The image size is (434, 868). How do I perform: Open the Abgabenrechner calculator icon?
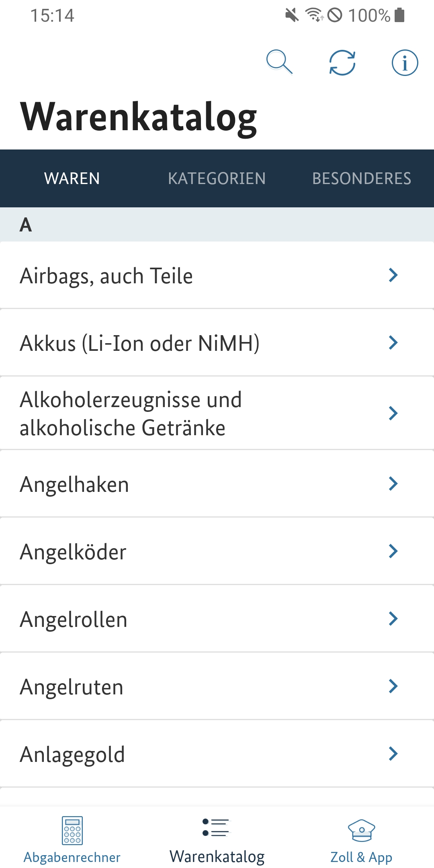point(72,830)
